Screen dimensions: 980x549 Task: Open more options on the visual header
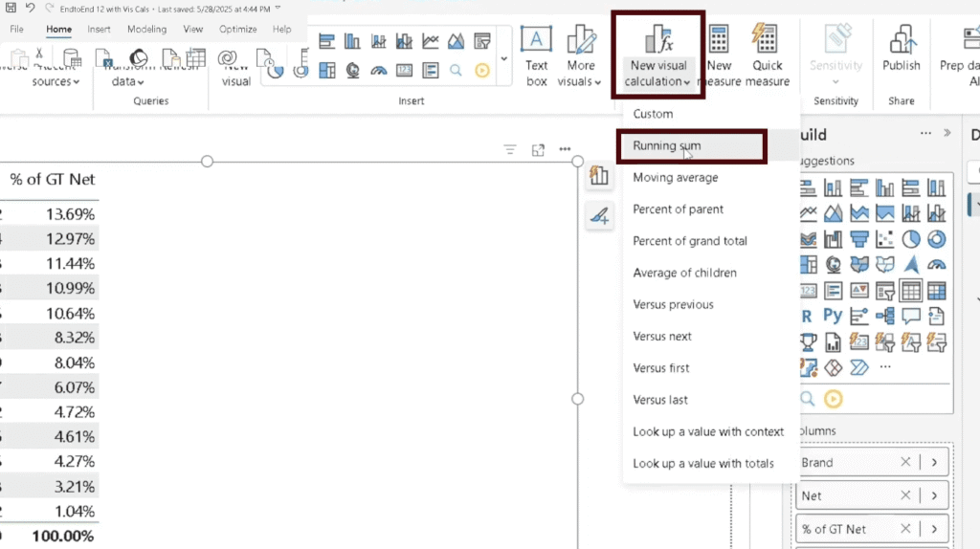coord(565,149)
